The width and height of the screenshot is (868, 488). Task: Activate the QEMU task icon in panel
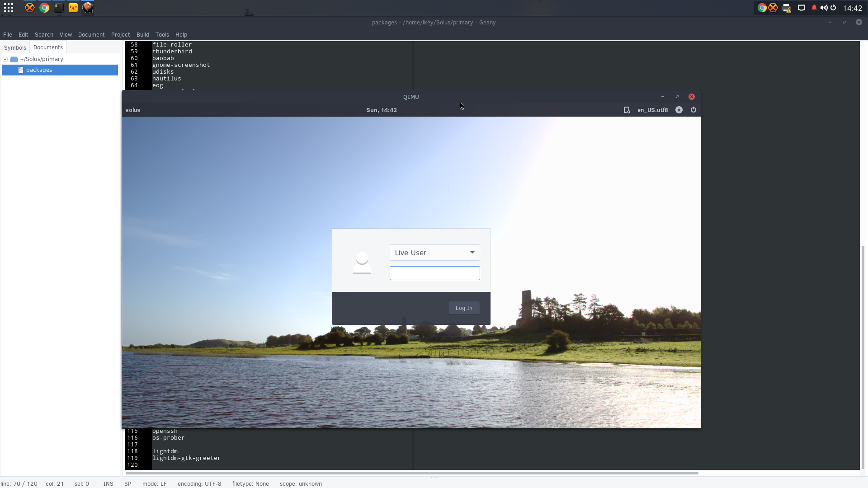[88, 8]
